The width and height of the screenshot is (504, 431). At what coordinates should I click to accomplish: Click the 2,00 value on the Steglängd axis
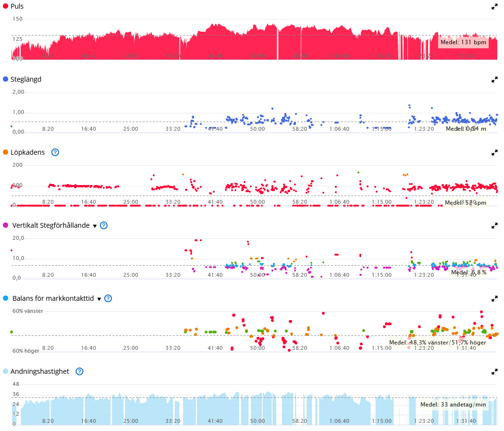point(18,92)
